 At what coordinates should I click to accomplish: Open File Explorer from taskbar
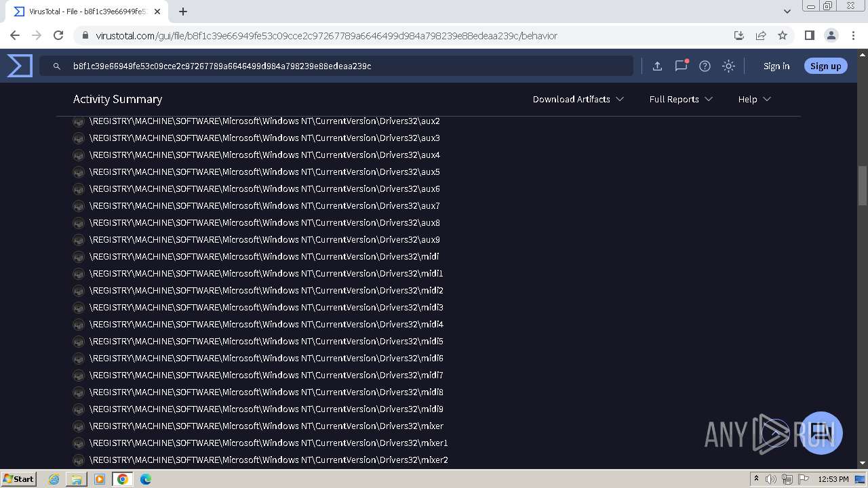(x=77, y=479)
